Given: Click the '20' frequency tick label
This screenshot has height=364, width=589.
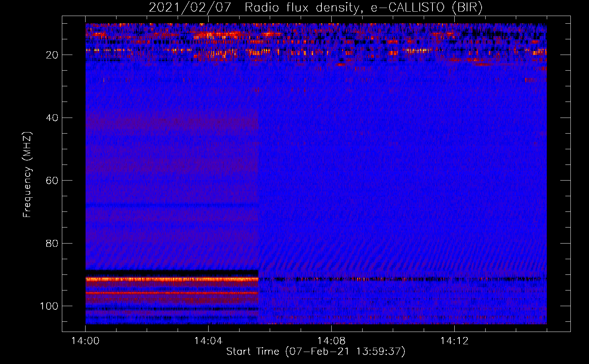Looking at the screenshot, I should (52, 55).
